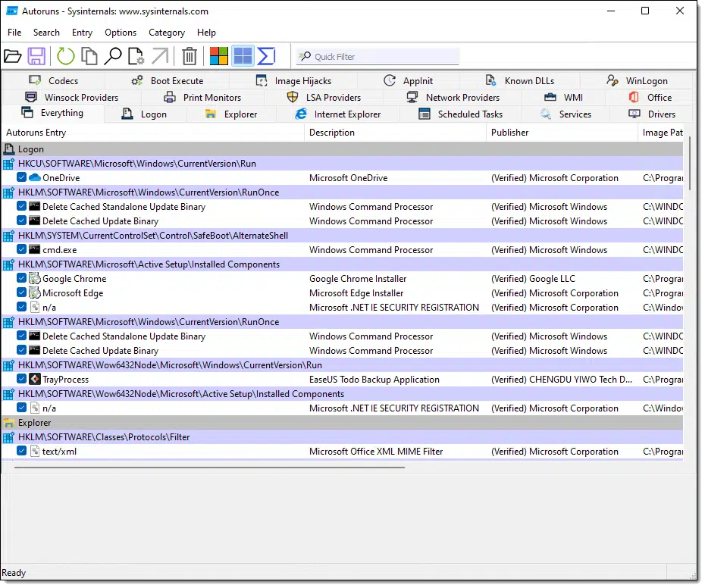The width and height of the screenshot is (705, 588).
Task: Select the Microsoft OneDrive description cell
Action: (348, 178)
